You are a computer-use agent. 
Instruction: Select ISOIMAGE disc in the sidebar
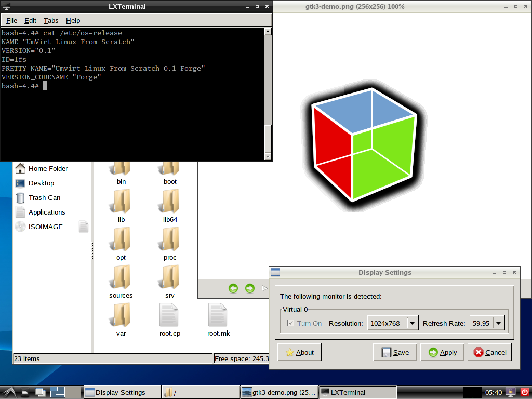[x=46, y=227]
